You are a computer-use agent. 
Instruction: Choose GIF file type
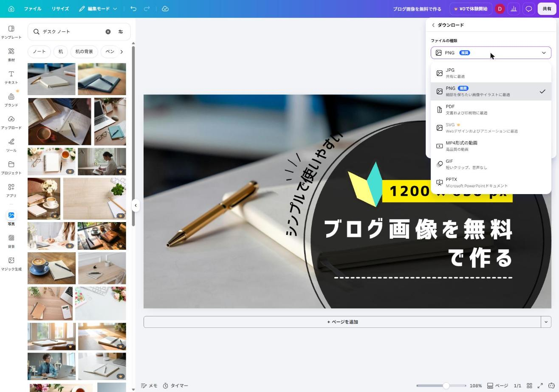[x=491, y=164]
